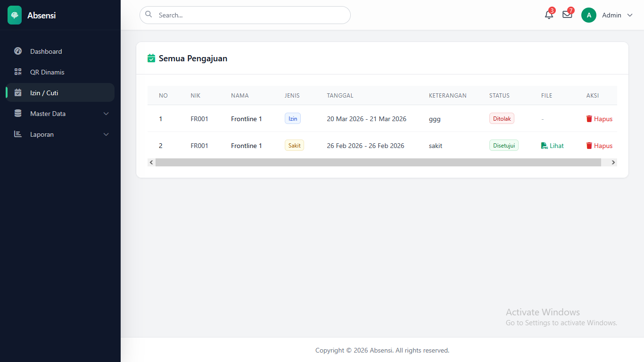Click the Dashboard gauge icon in sidebar
The width and height of the screenshot is (644, 362).
coord(18,51)
